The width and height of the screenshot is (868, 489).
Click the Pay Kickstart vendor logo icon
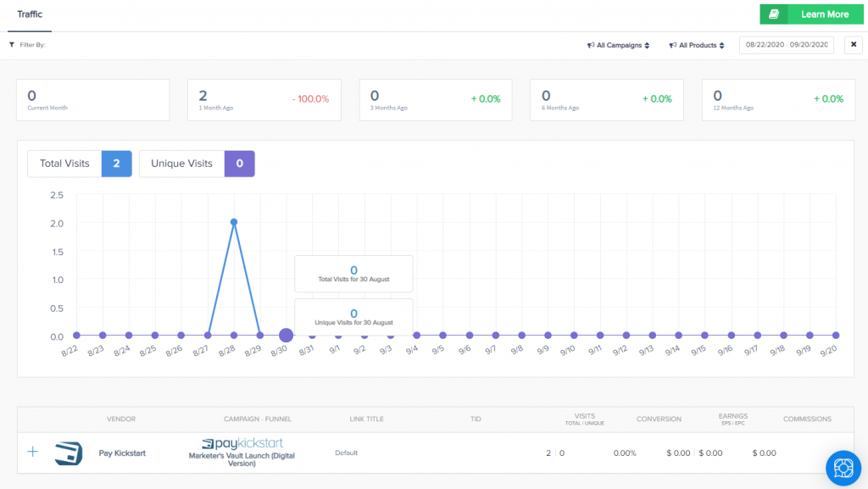(x=69, y=453)
